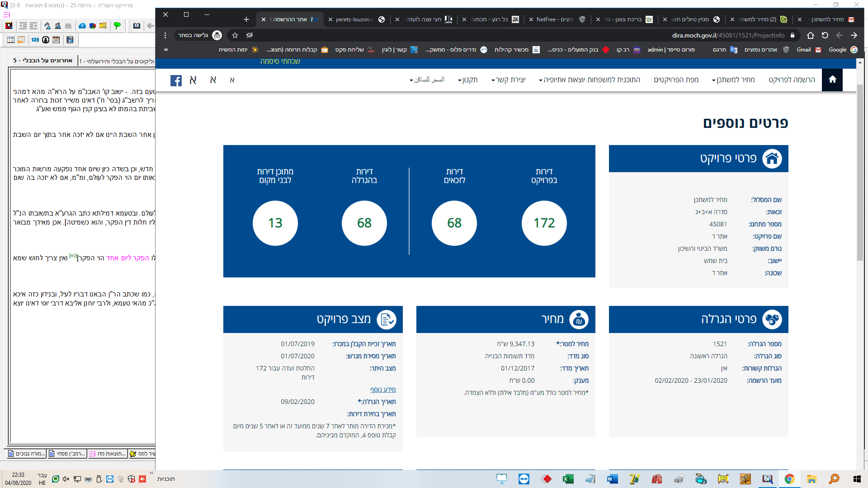Click the calendar icon in second toolbar
Image resolution: width=868 pixels, height=488 pixels.
tap(56, 40)
